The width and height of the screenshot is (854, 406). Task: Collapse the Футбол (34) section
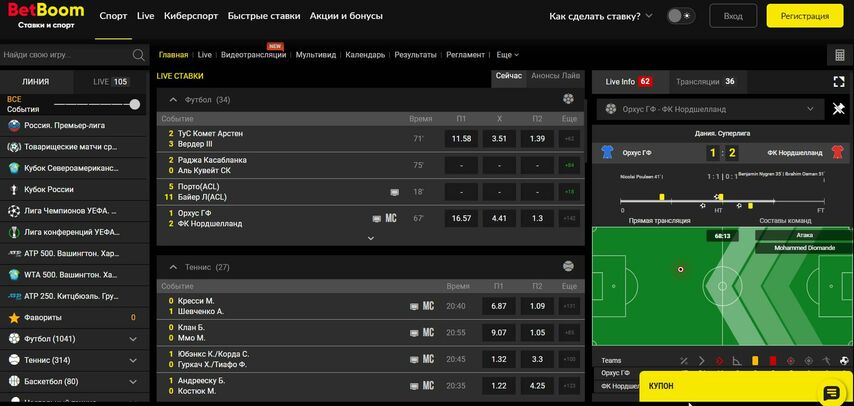pos(173,100)
